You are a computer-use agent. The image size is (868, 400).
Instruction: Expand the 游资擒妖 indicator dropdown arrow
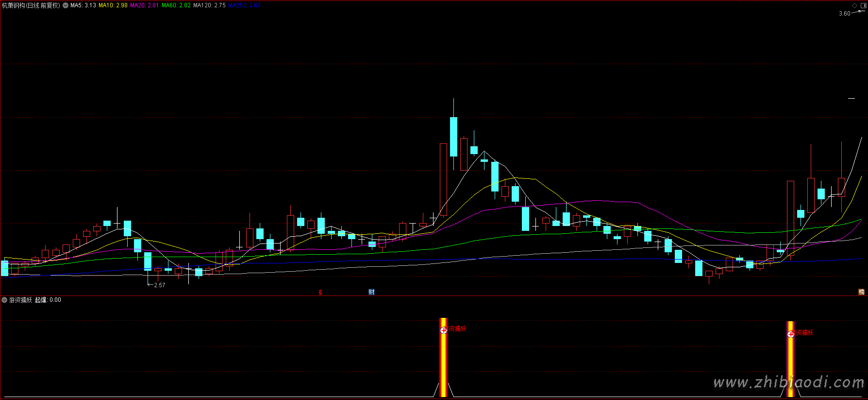pos(4,300)
